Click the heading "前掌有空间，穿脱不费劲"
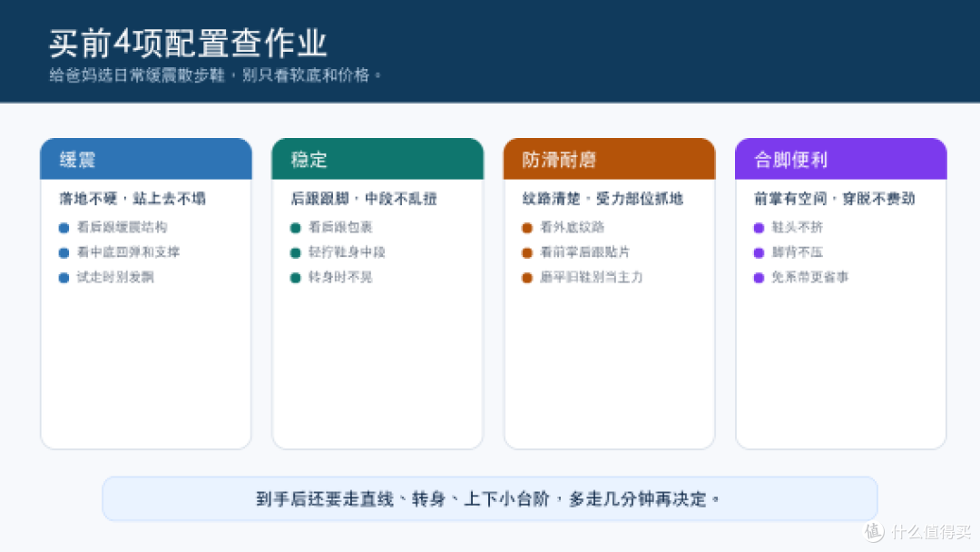The width and height of the screenshot is (980, 552). [835, 199]
